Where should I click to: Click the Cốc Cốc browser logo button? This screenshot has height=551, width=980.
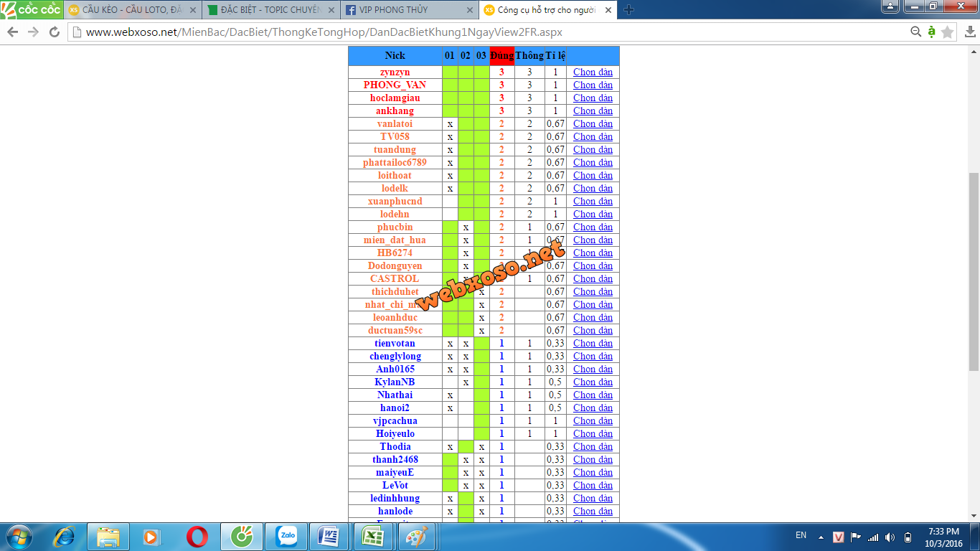coord(31,9)
